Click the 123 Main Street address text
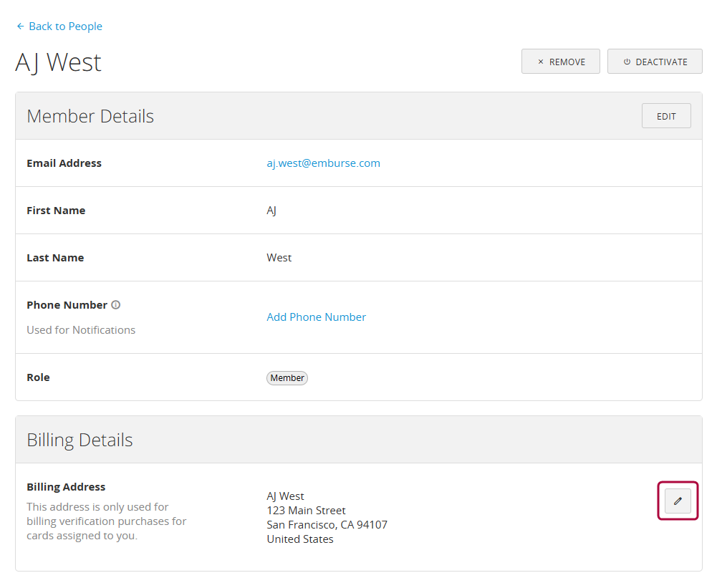The image size is (717, 588). coord(306,510)
